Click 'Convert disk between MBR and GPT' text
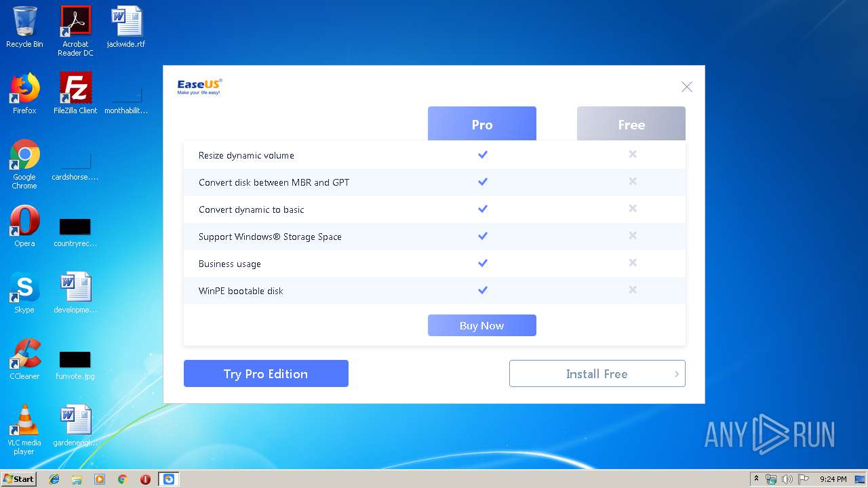 [274, 182]
